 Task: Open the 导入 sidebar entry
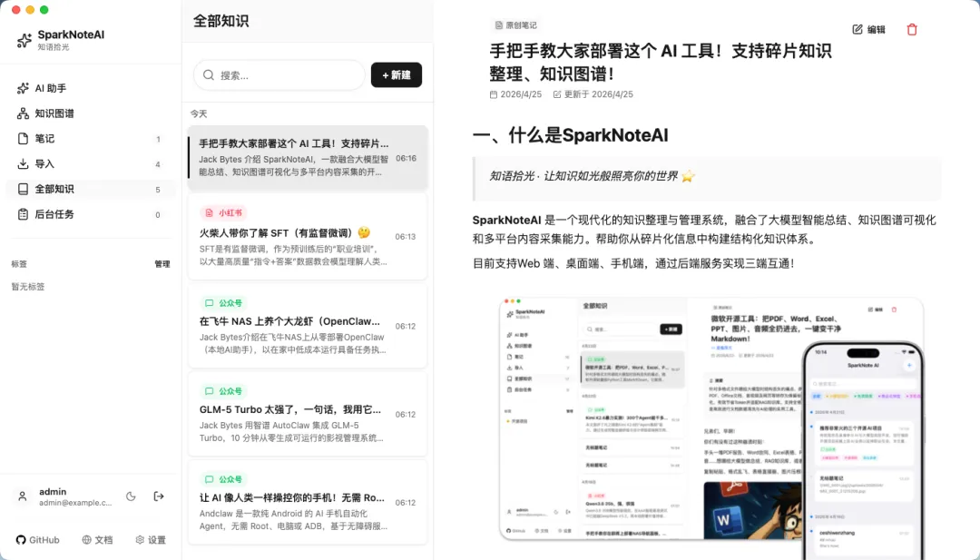[90, 163]
